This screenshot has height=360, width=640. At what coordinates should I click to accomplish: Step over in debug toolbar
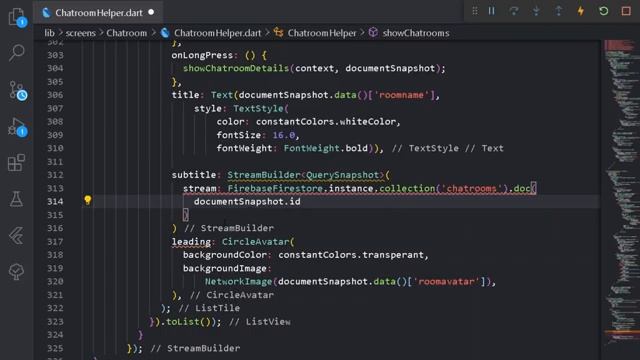(x=514, y=11)
